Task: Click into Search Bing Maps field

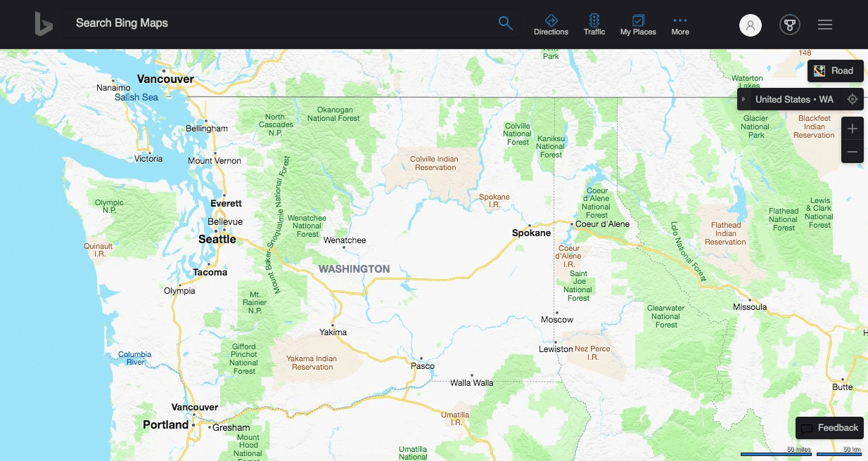Action: pos(281,23)
